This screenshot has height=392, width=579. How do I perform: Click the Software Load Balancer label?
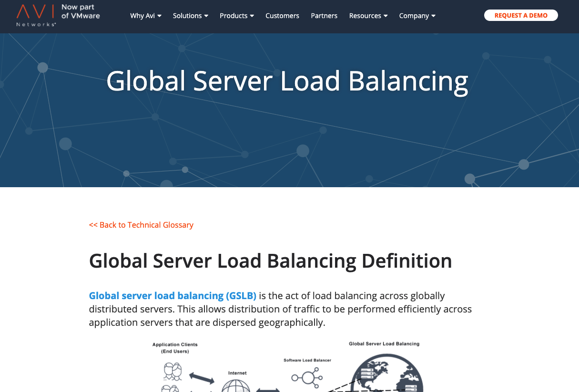tap(307, 360)
